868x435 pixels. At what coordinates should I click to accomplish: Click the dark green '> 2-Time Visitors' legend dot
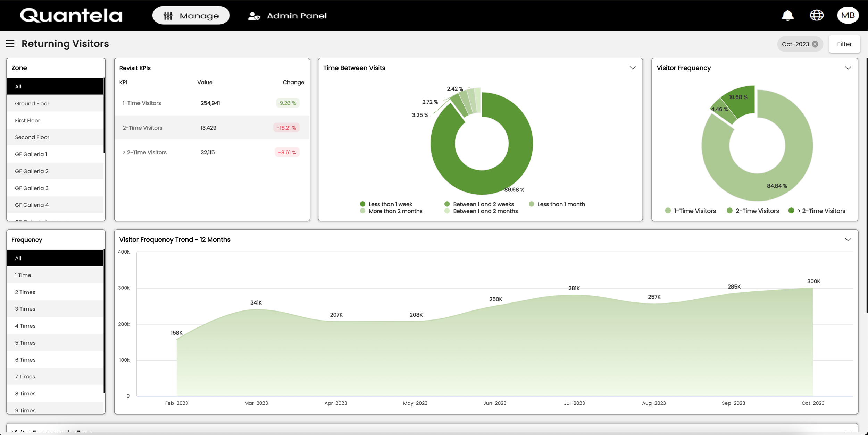click(792, 211)
